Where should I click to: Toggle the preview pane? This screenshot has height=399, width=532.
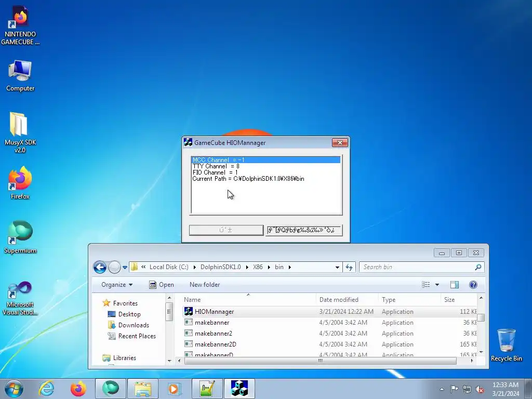(x=454, y=285)
